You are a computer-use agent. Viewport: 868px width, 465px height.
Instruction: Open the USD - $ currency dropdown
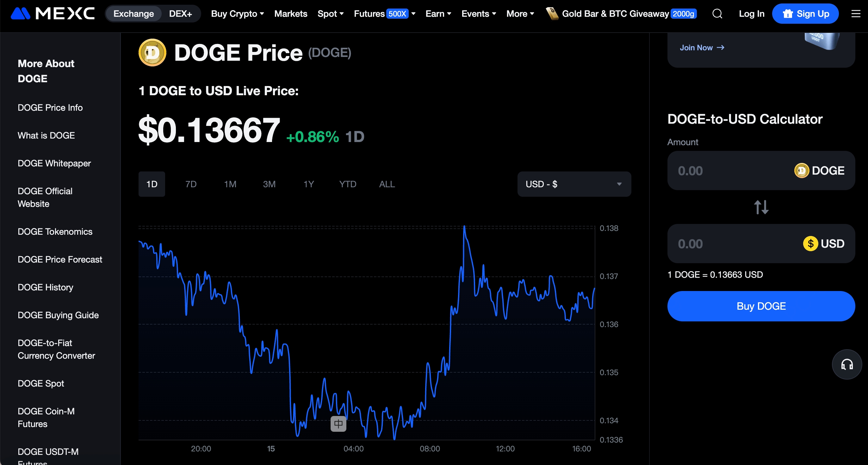click(x=574, y=184)
